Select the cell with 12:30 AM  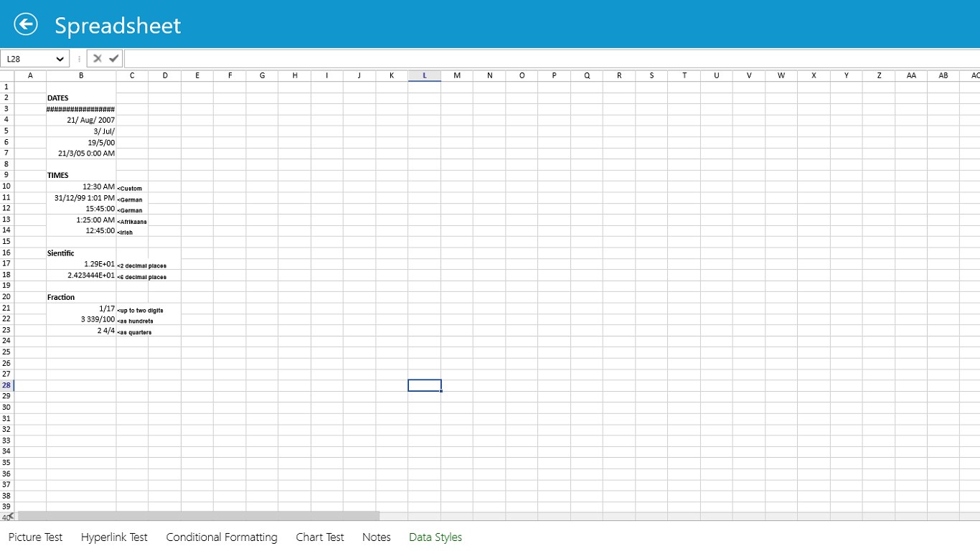81,187
